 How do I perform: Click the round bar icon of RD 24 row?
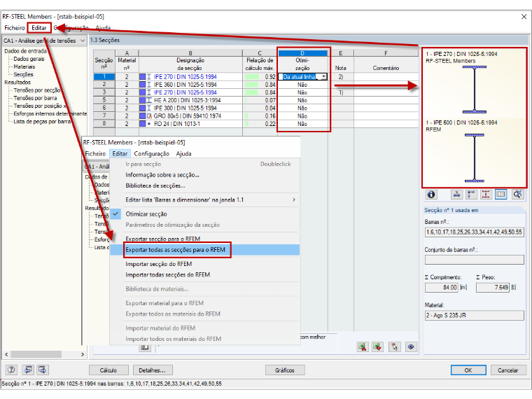click(149, 124)
